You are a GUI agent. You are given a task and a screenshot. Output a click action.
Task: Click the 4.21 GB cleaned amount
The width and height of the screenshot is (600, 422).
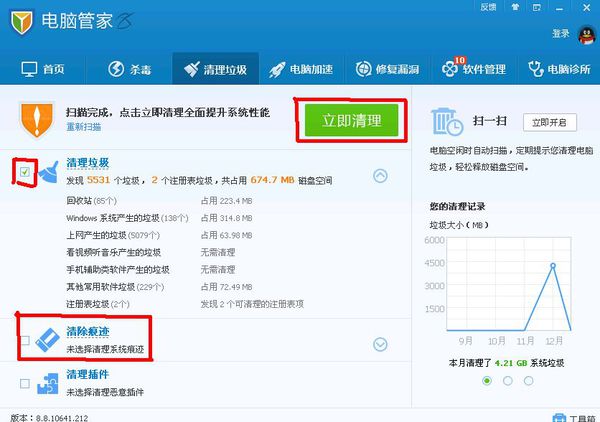click(510, 363)
